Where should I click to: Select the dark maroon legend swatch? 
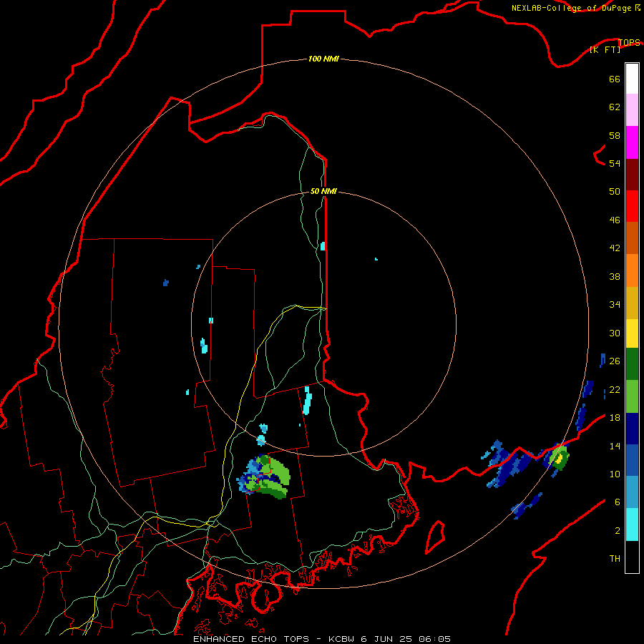click(632, 175)
